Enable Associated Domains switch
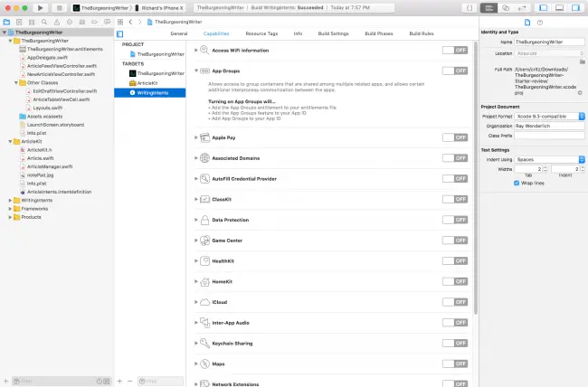588x387 pixels. pyautogui.click(x=455, y=158)
